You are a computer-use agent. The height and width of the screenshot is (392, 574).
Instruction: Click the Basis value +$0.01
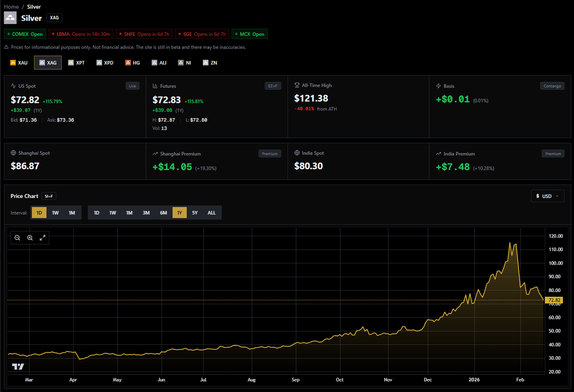pyautogui.click(x=453, y=100)
